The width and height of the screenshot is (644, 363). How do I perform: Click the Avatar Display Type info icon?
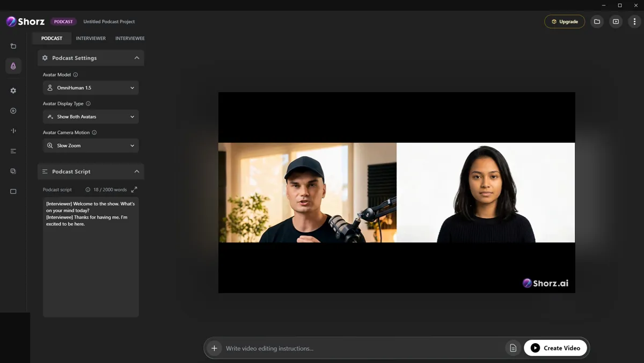(88, 104)
